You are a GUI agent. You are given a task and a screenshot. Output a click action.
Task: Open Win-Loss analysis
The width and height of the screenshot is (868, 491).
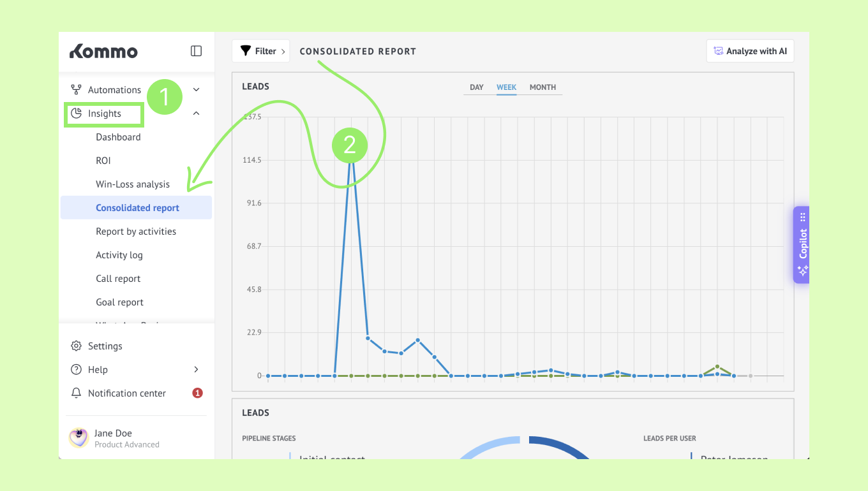(133, 184)
